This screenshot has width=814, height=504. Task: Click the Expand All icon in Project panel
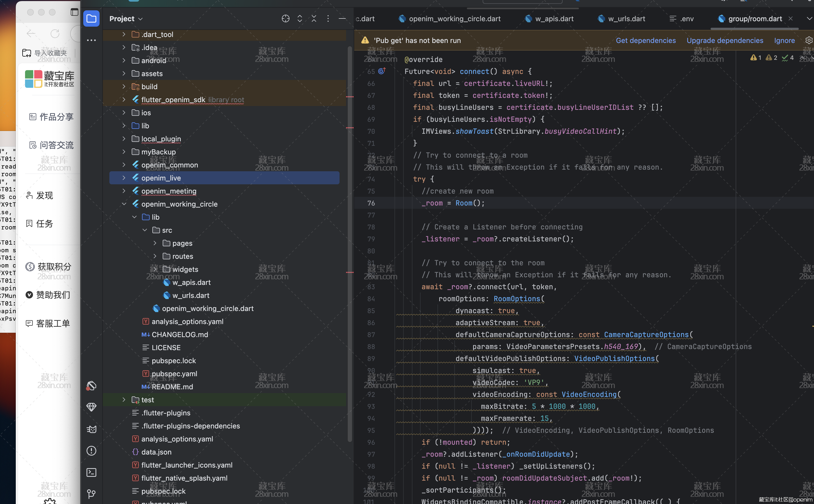coord(300,19)
